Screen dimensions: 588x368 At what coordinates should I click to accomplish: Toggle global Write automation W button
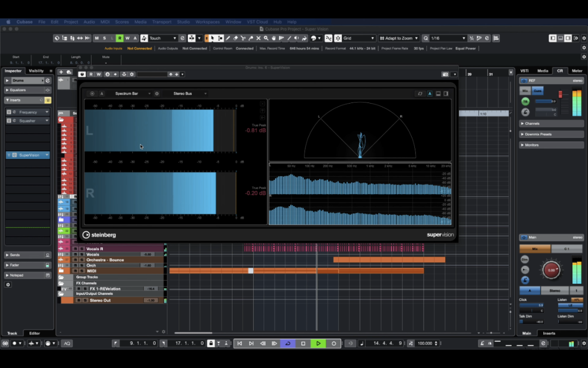[127, 38]
